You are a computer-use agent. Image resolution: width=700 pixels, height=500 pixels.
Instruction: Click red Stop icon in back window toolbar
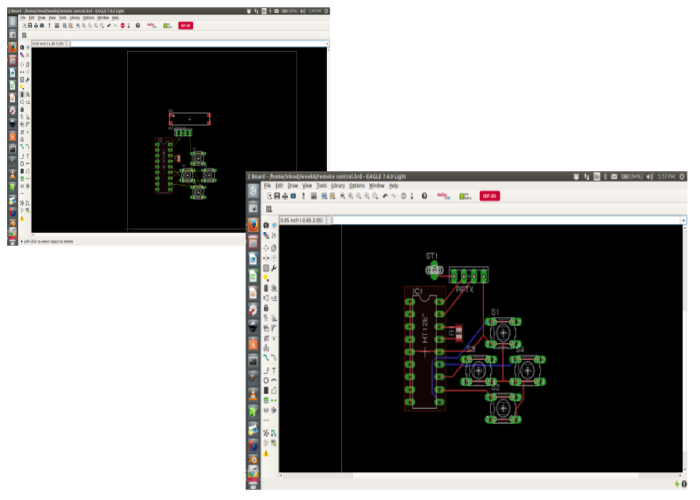coord(123,25)
